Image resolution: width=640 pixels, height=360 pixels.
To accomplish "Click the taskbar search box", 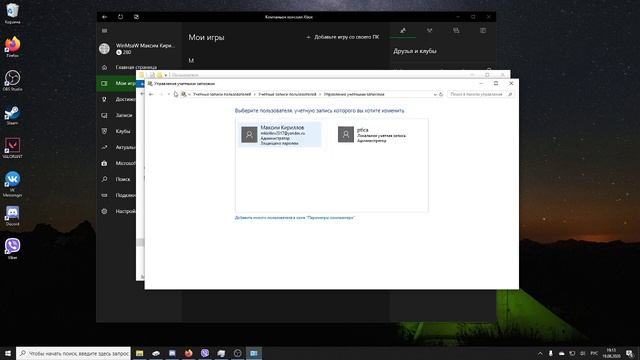I will 73,353.
